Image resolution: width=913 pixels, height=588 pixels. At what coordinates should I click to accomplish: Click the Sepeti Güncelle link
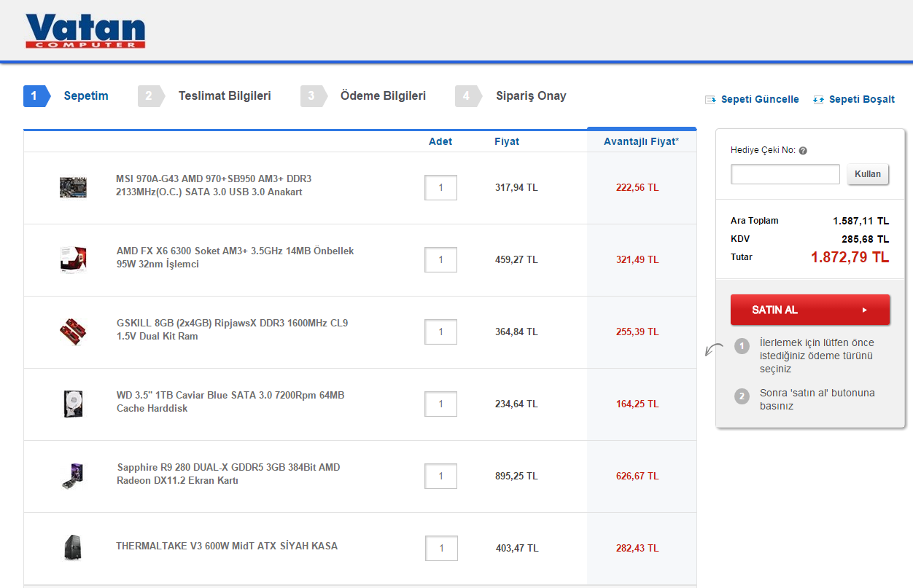(x=759, y=99)
